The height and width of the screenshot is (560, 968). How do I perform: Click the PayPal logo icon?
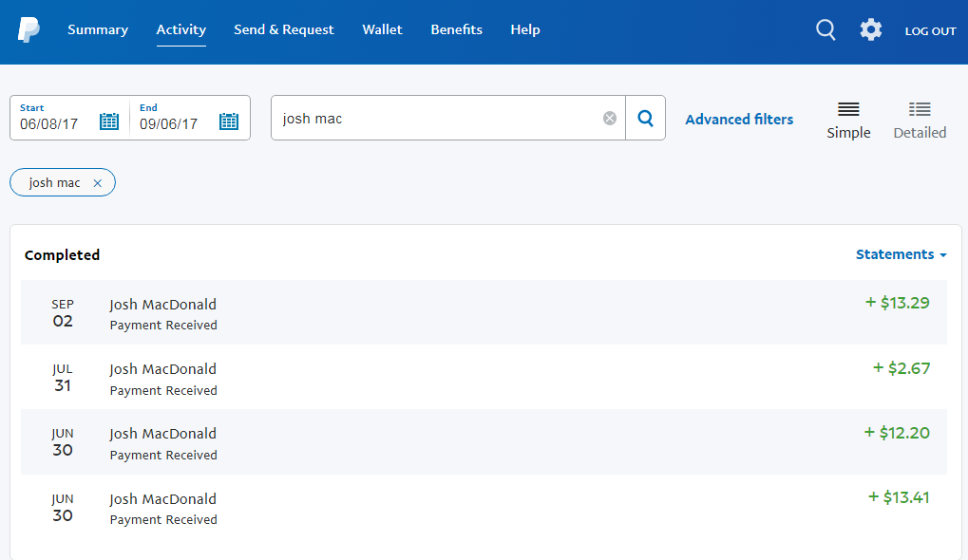28,30
